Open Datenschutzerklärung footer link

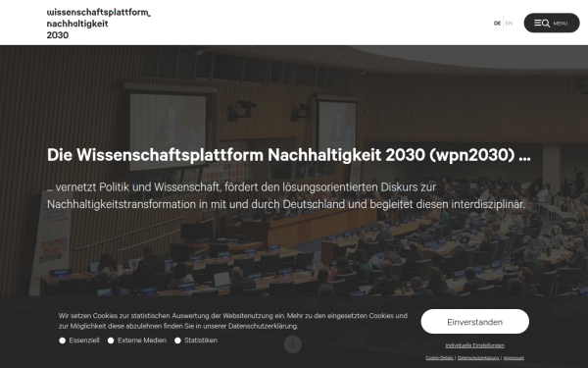pyautogui.click(x=478, y=358)
